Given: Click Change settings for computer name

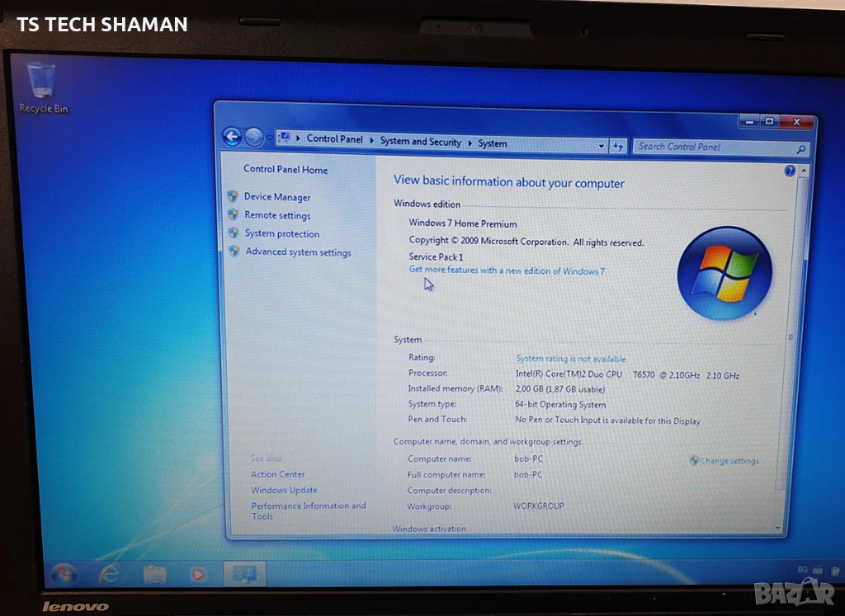Looking at the screenshot, I should [729, 461].
